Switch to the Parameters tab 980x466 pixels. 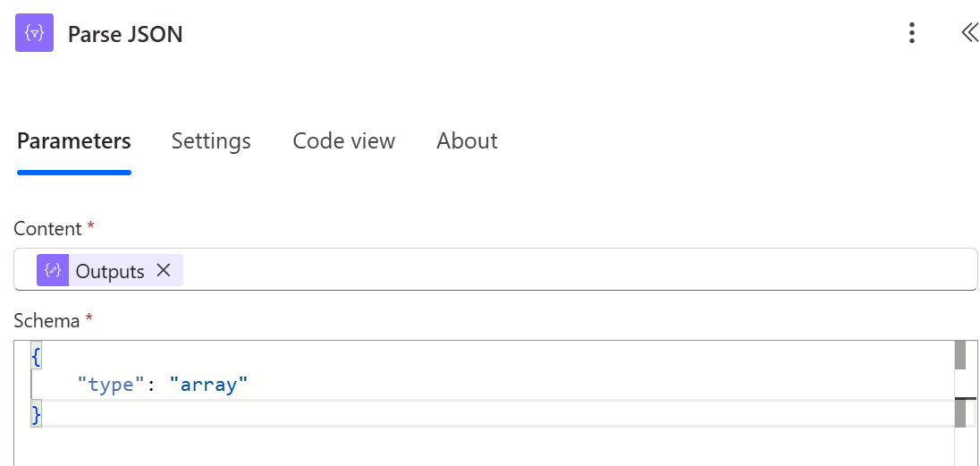click(x=74, y=141)
